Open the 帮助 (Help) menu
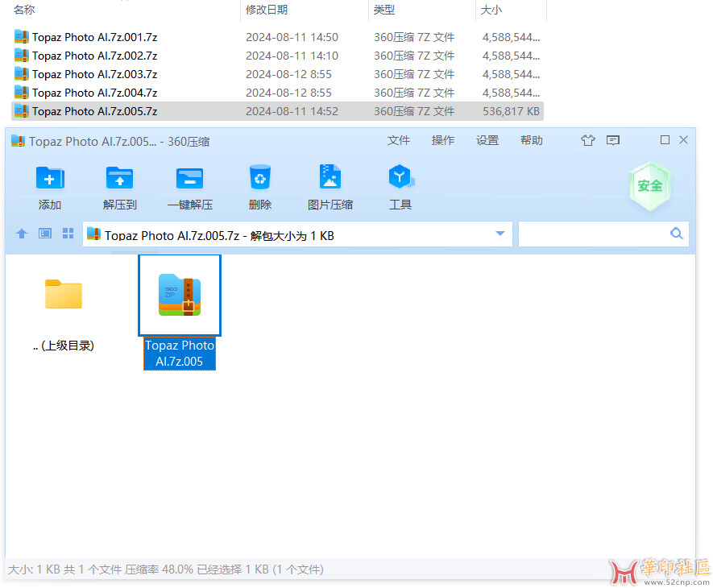Viewport: 713px width, 588px height. 532,141
